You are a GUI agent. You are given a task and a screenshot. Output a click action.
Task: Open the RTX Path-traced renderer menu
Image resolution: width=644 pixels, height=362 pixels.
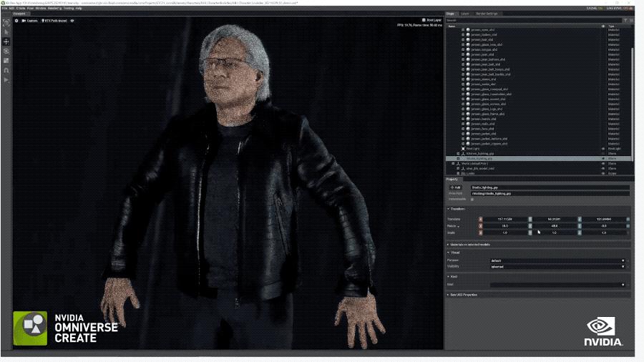click(x=54, y=21)
